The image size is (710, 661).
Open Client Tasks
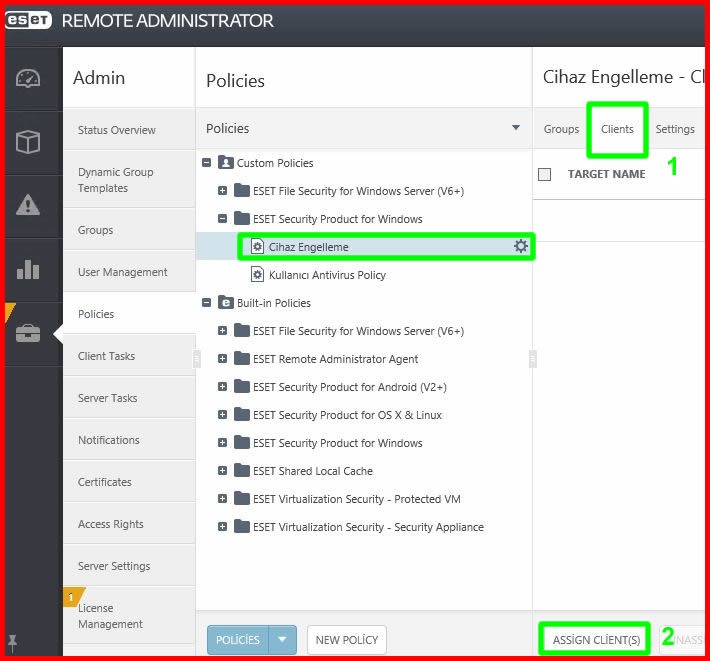(130, 356)
